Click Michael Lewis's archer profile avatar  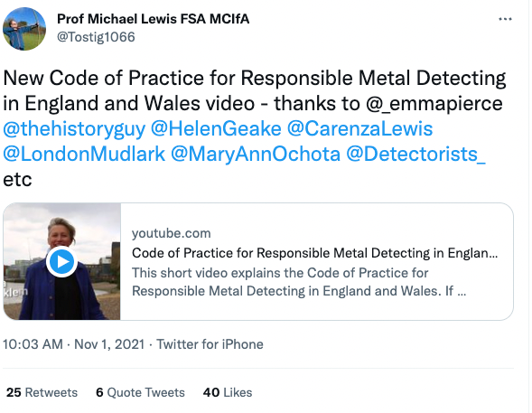[24, 29]
